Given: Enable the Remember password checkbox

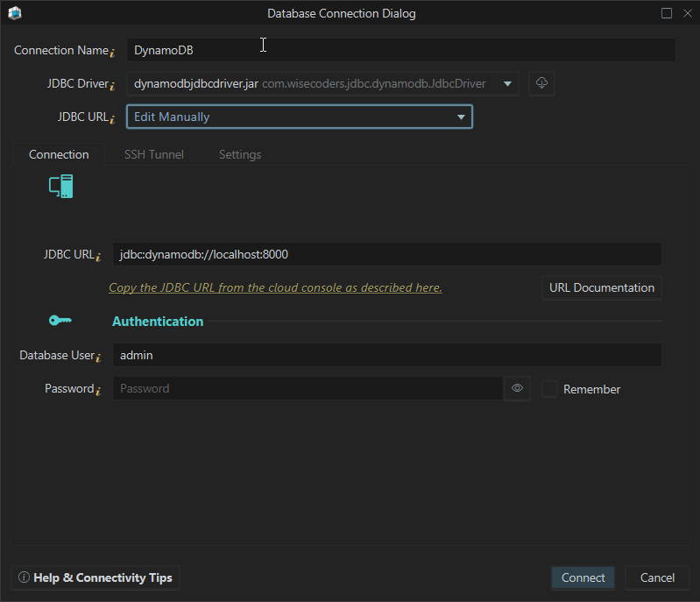Looking at the screenshot, I should [x=549, y=389].
